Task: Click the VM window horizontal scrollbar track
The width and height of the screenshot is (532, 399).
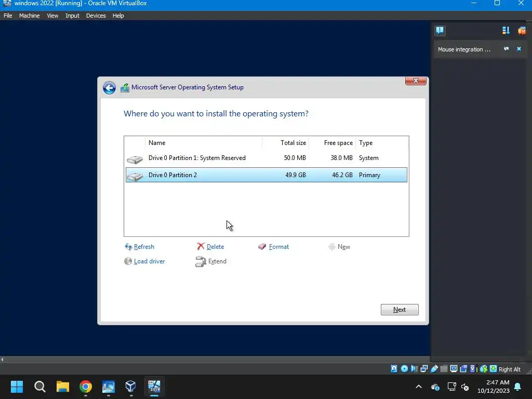Action: point(218,360)
